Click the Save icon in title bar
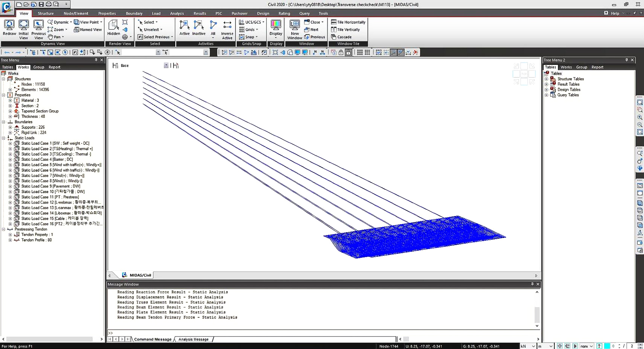Screen dimensions: 644x349 tap(41, 4)
